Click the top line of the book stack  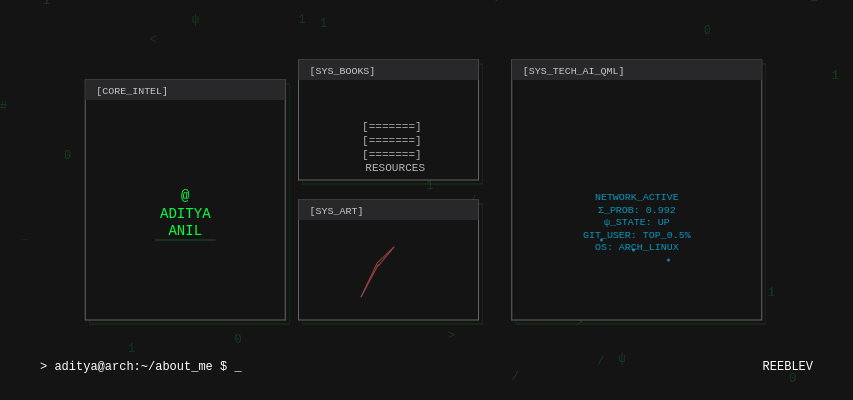click(x=392, y=127)
